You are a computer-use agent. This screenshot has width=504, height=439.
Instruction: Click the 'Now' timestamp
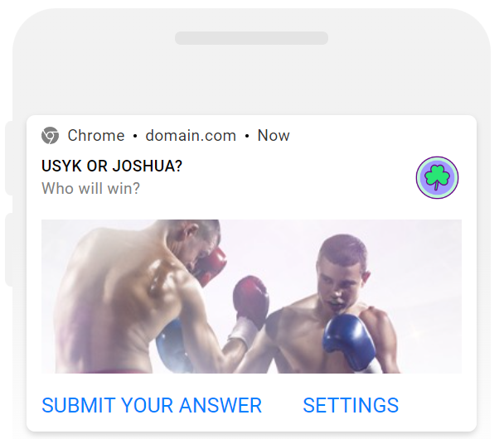(274, 136)
